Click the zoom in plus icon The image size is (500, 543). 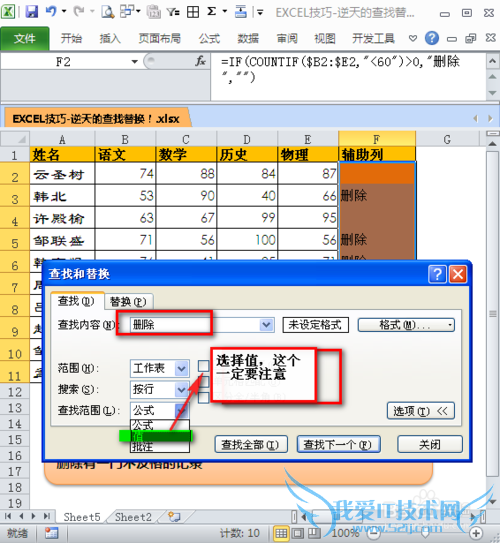pos(476,533)
